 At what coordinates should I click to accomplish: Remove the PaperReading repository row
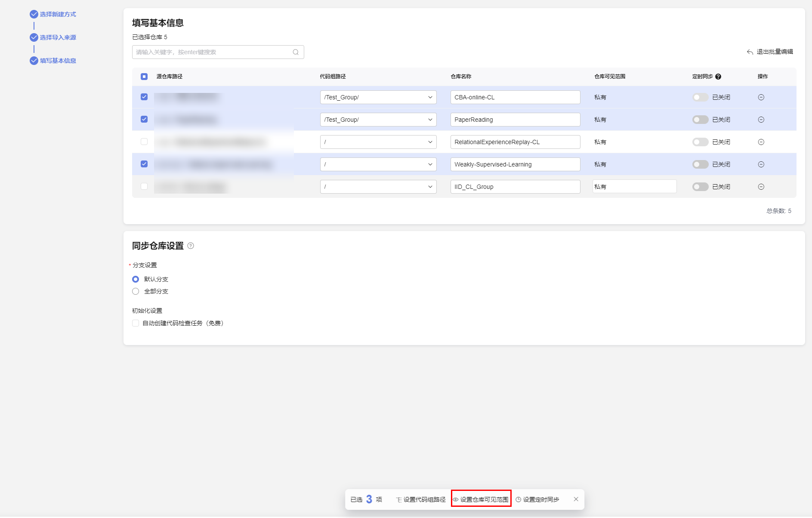[761, 120]
